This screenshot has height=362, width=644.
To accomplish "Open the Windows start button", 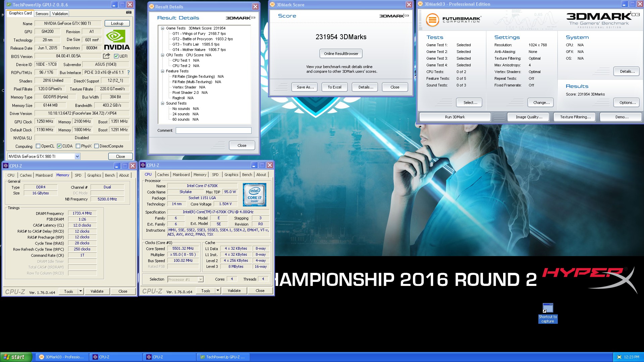I will pyautogui.click(x=16, y=357).
